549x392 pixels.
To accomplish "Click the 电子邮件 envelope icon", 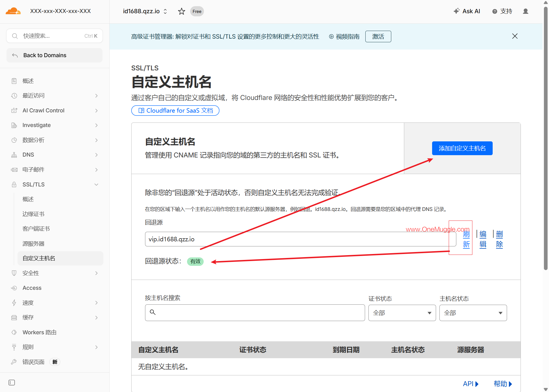I will [x=14, y=170].
